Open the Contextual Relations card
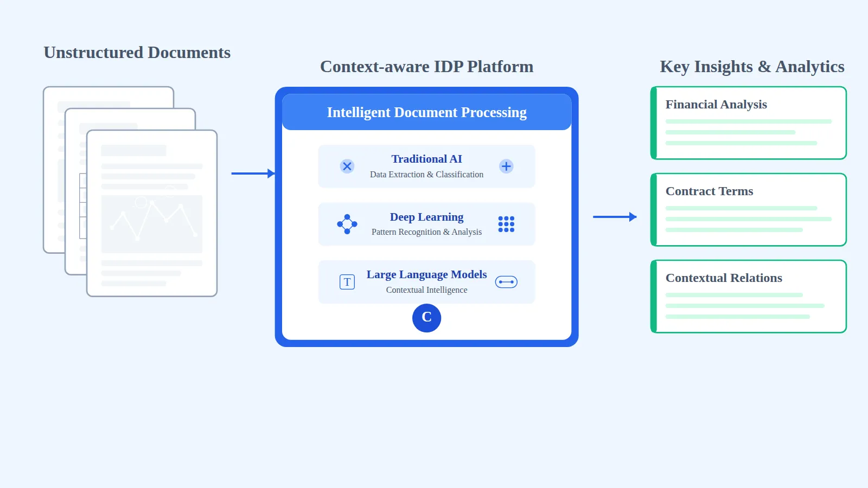This screenshot has width=868, height=488. pyautogui.click(x=749, y=297)
